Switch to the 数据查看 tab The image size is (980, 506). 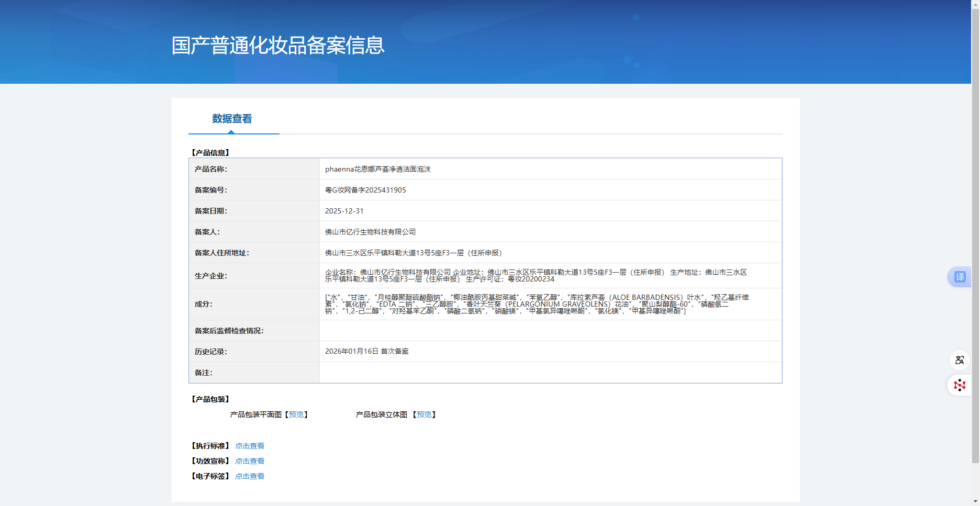[232, 119]
